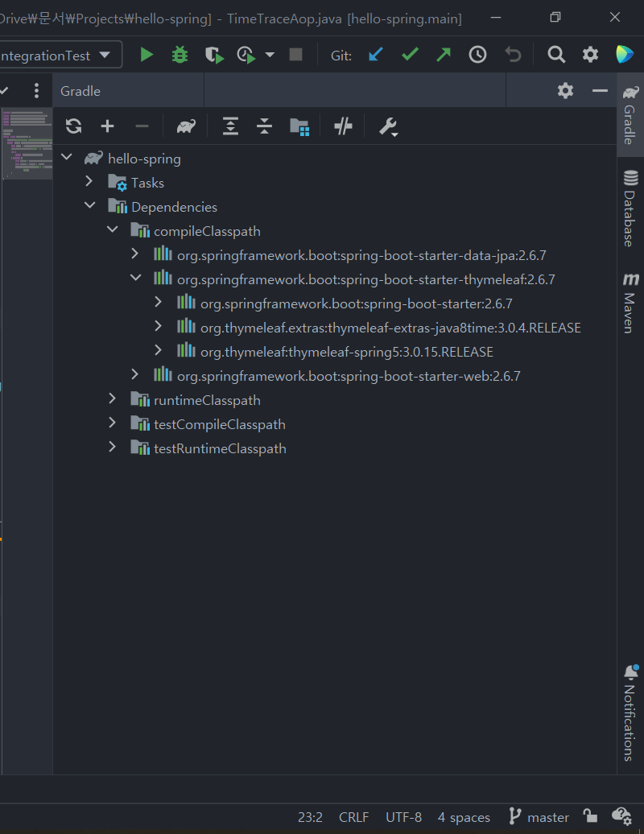Run with profiler clock icon
This screenshot has width=644, height=834.
pos(246,55)
